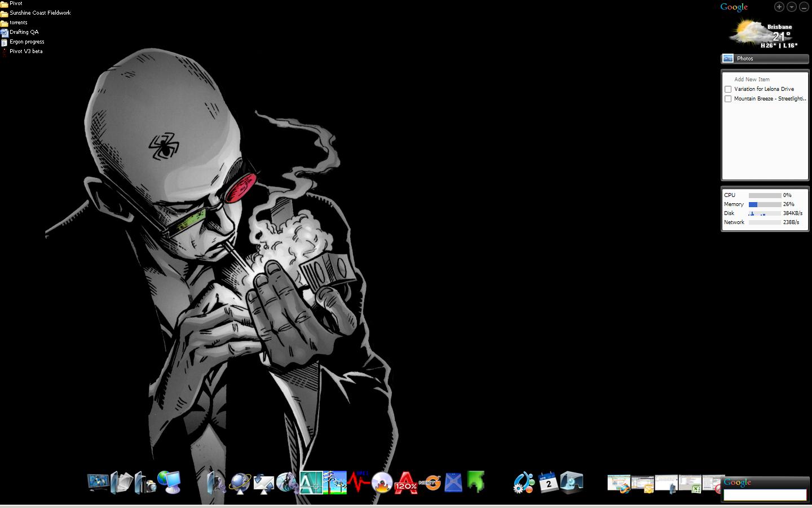Image resolution: width=812 pixels, height=508 pixels.
Task: Open the globe and monitor network icon
Action: (169, 483)
